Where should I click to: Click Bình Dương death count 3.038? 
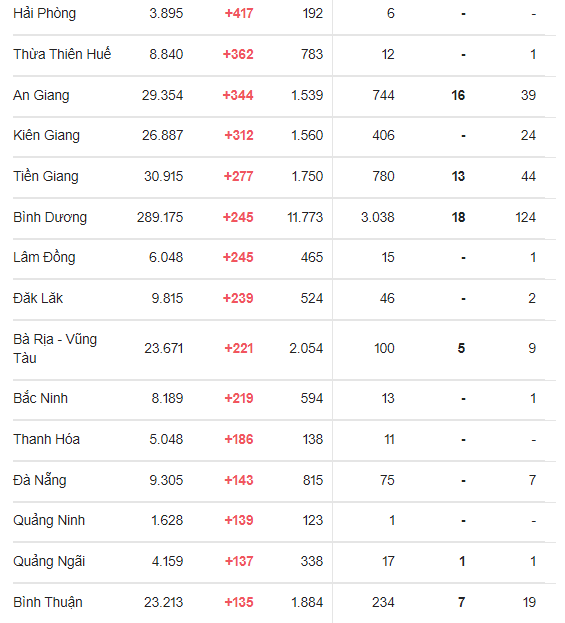377,217
